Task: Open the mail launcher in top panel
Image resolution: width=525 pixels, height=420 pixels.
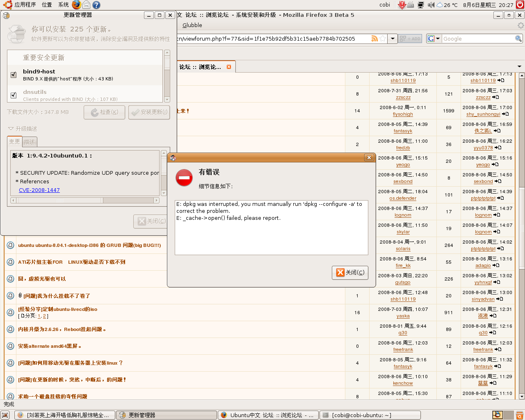Action: point(86,5)
